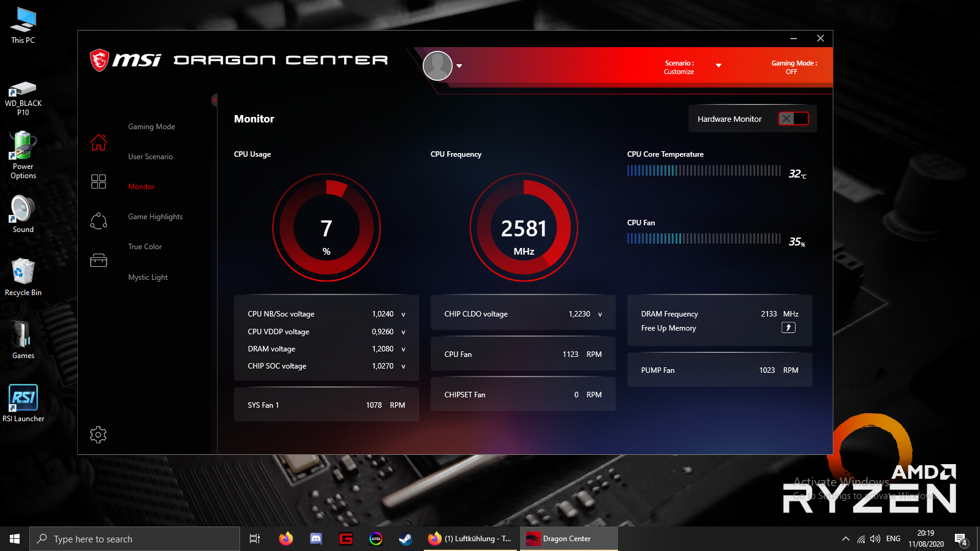Open the clock and date flyout
Viewport: 980px width, 551px height.
tap(926, 539)
